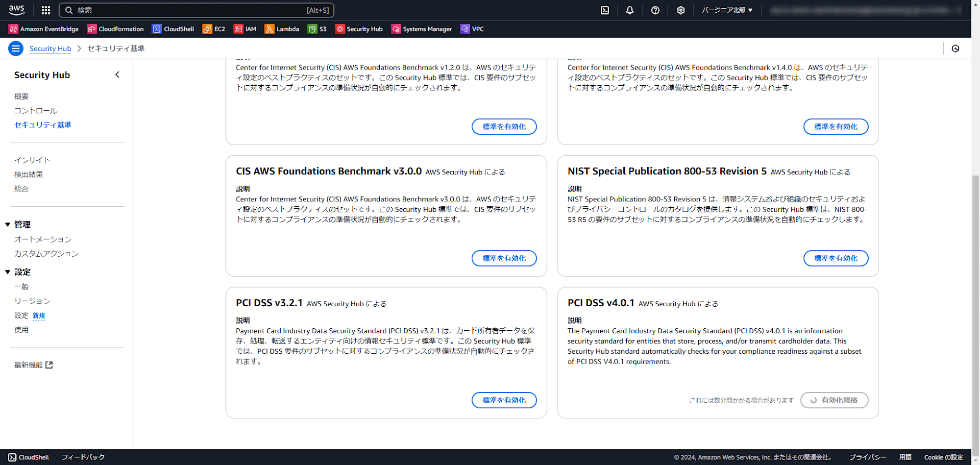Open the help question mark menu
Viewport: 980px width, 465px height.
[x=655, y=10]
